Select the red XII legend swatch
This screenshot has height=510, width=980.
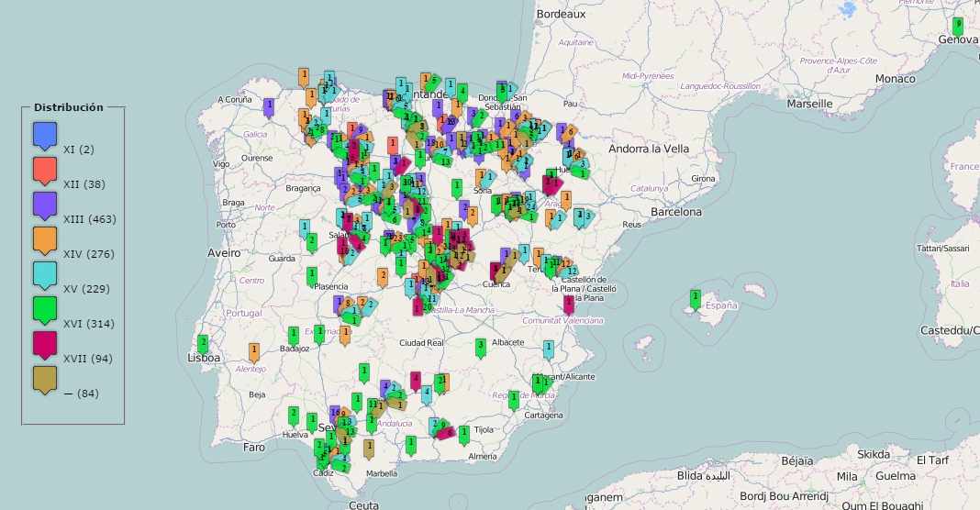tap(45, 172)
